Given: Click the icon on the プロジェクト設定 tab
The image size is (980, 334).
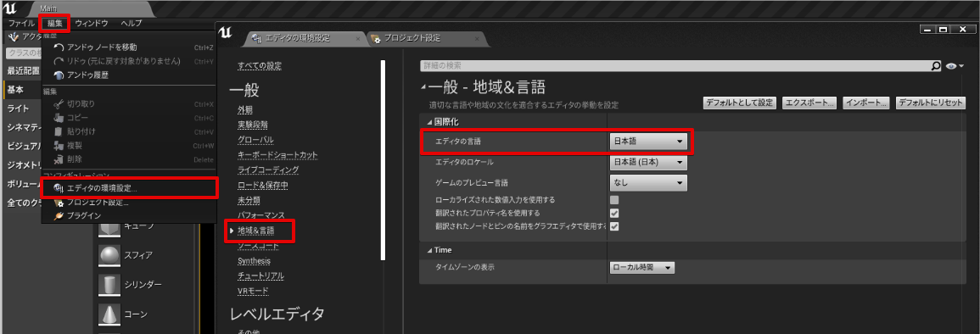Looking at the screenshot, I should click(376, 39).
